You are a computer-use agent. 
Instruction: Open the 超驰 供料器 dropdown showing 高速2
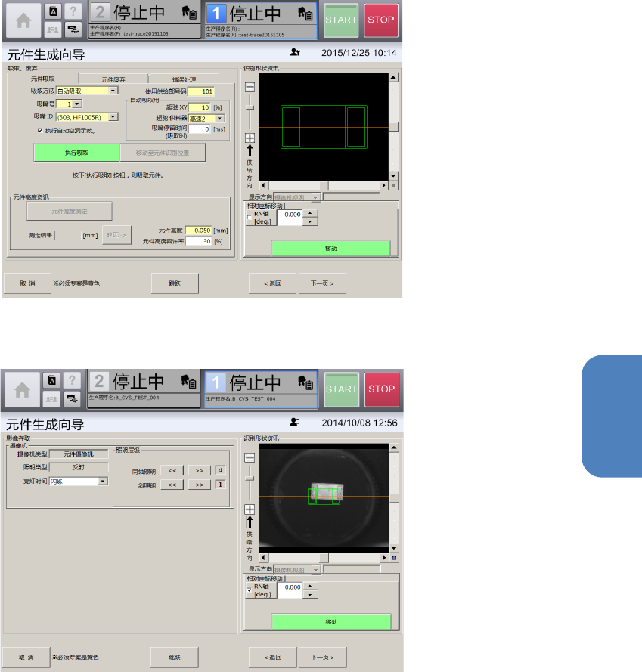click(220, 118)
